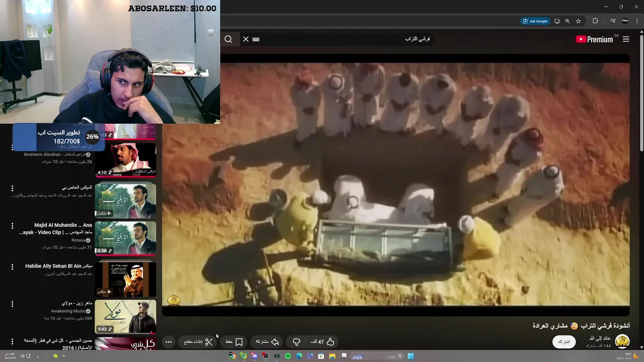Open ماهر زين مولاي video thumbnail
This screenshot has height=362, width=644.
point(126,317)
